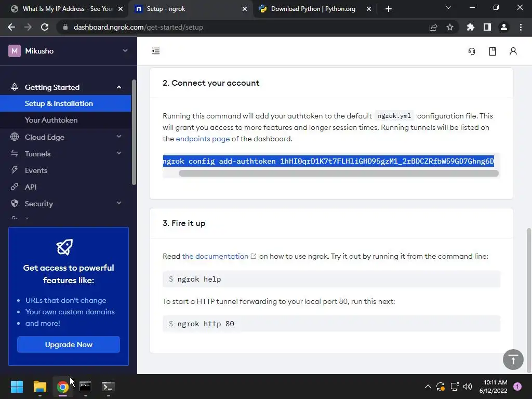Image resolution: width=532 pixels, height=399 pixels.
Task: Open the Command Prompt taskbar icon
Action: 85,387
